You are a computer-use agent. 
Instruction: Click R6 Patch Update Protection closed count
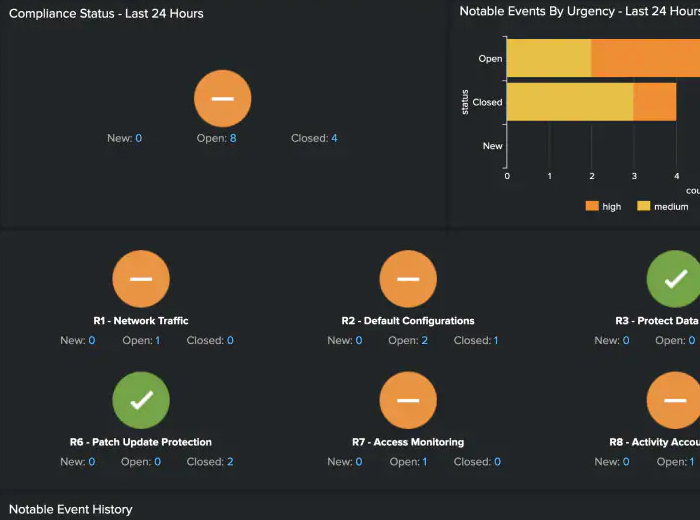[x=230, y=462]
